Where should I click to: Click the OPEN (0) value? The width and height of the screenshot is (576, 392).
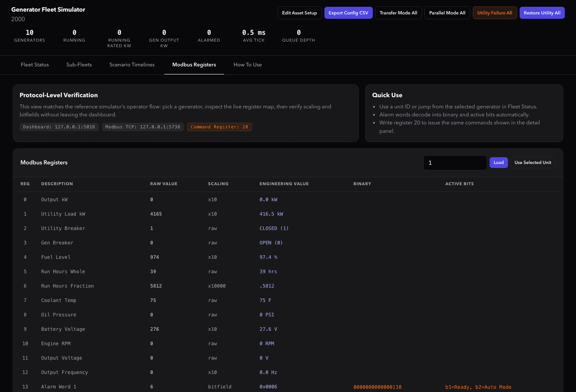click(271, 243)
